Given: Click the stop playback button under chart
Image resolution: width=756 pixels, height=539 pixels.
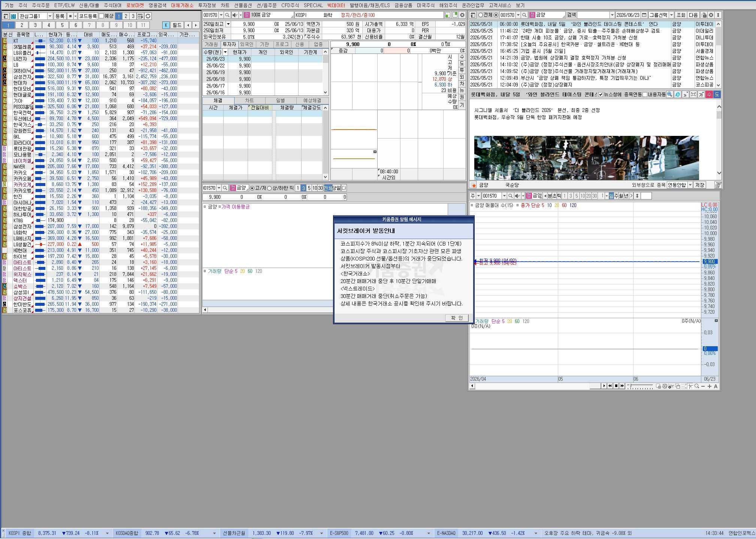Looking at the screenshot, I should pos(616,386).
